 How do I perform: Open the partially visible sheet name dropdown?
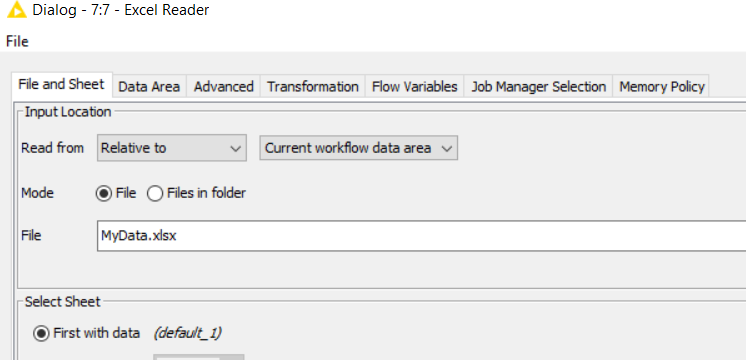click(198, 357)
